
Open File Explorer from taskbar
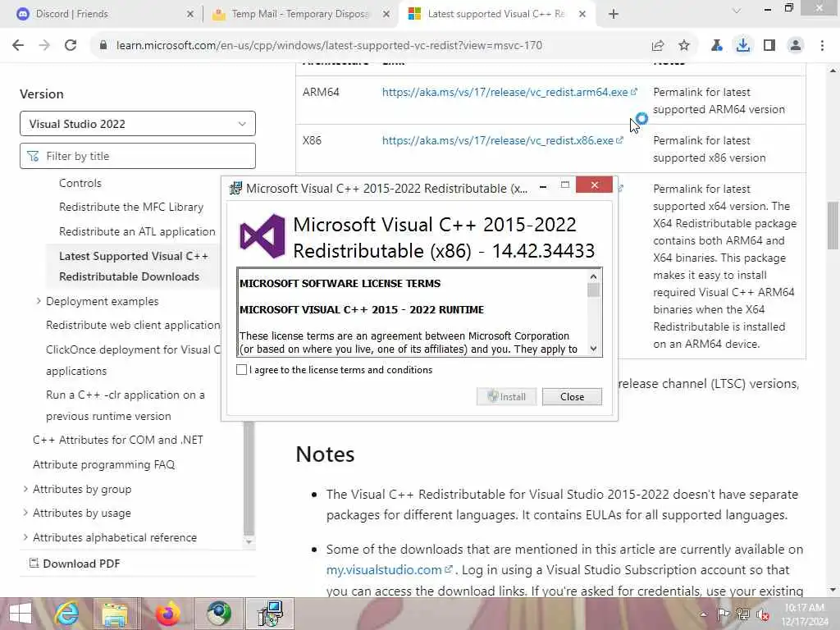[115, 614]
